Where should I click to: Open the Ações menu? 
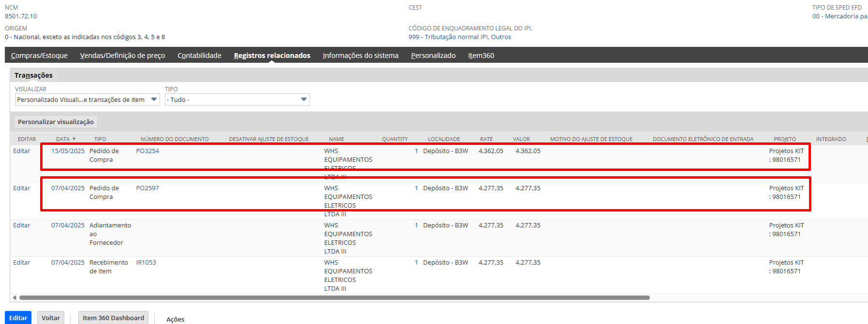point(175,319)
